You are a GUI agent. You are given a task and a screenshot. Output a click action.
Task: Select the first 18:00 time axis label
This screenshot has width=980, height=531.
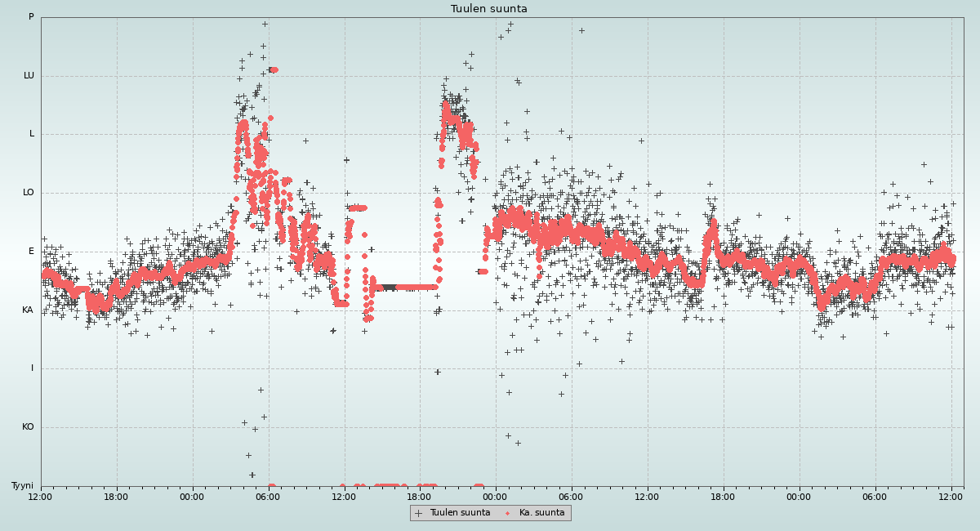point(116,496)
